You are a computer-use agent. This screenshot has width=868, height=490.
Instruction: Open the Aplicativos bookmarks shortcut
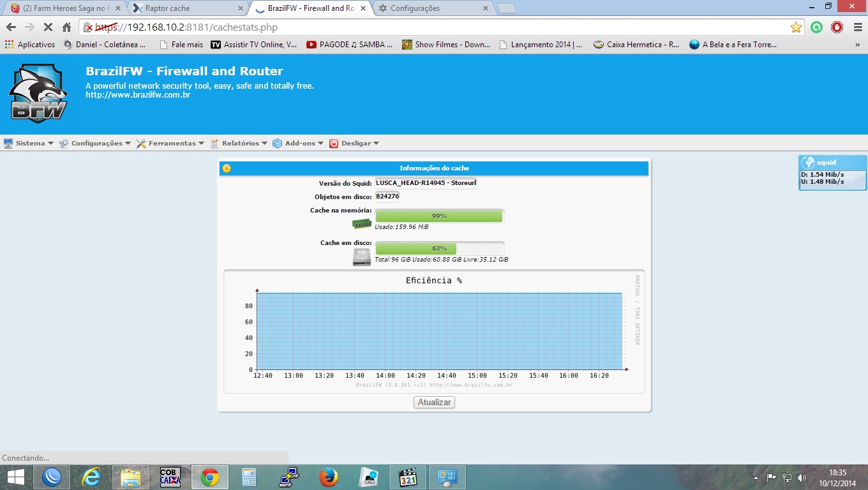(30, 45)
